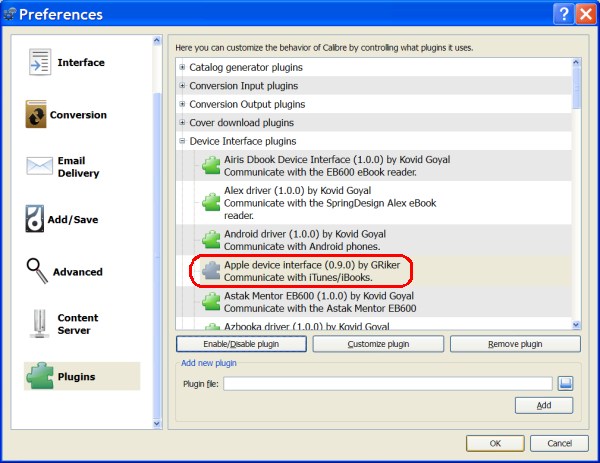600x463 pixels.
Task: Select the Add/Save disk icon
Action: tap(34, 219)
